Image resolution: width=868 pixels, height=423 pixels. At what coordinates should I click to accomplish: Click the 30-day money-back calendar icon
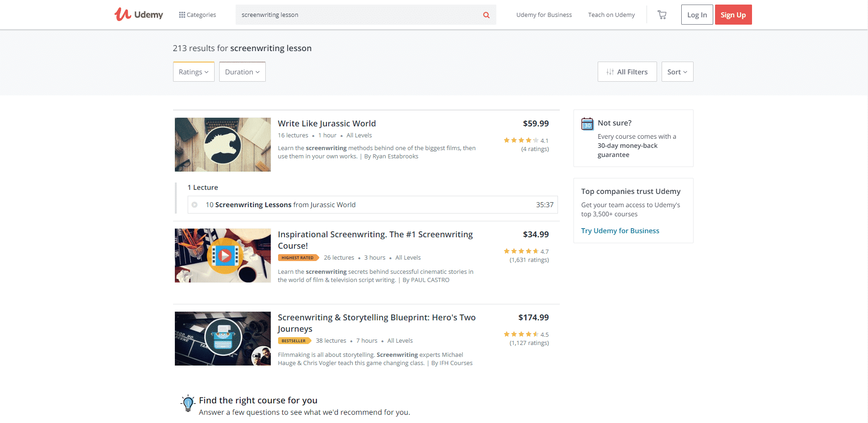tap(587, 124)
